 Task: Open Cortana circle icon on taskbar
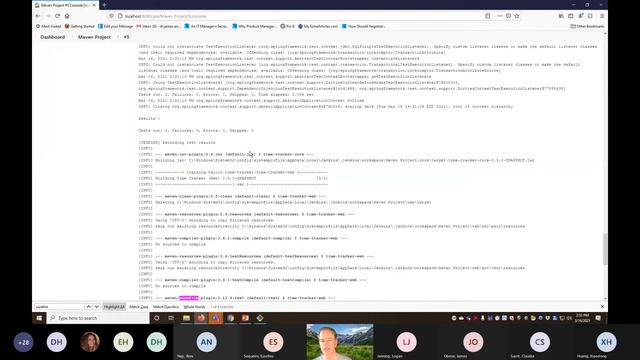[x=157, y=318]
